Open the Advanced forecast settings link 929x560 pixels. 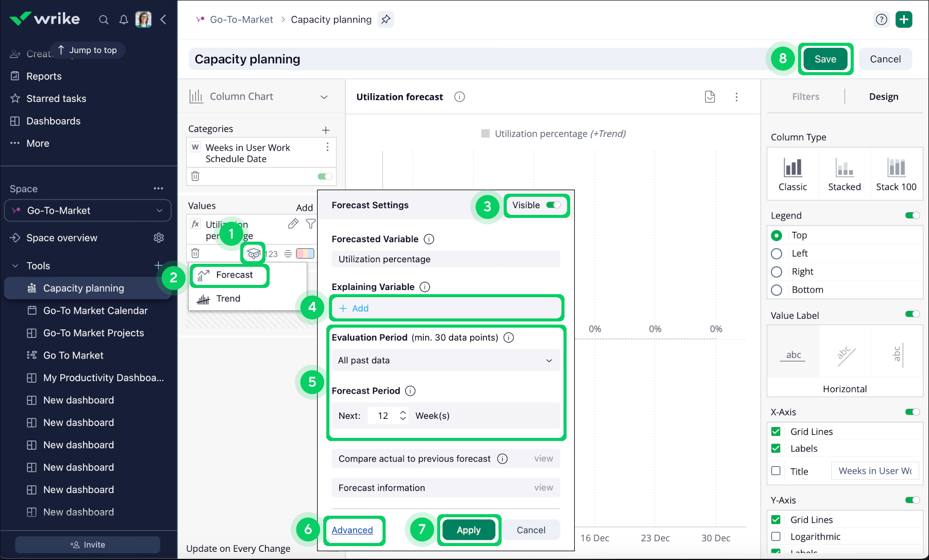click(x=352, y=530)
